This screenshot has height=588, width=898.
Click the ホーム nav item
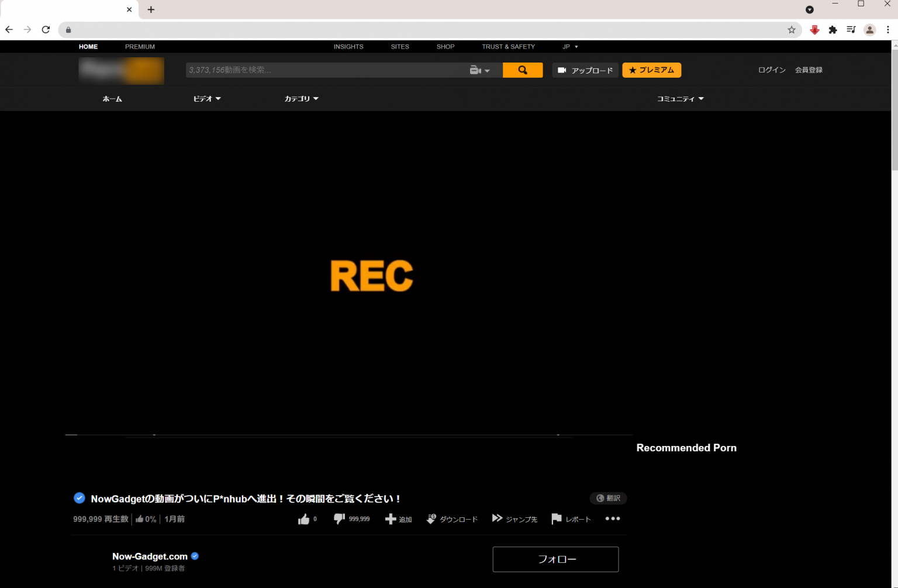click(112, 99)
